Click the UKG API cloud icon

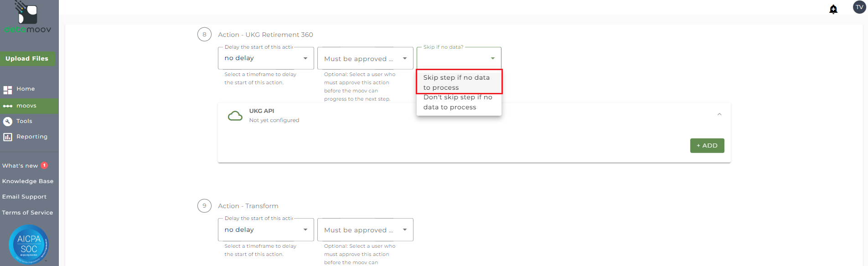[235, 116]
